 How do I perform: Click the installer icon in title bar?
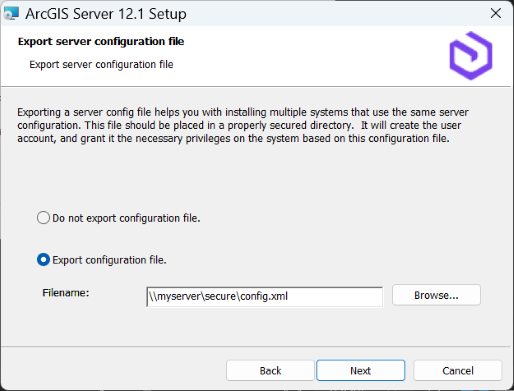click(11, 13)
